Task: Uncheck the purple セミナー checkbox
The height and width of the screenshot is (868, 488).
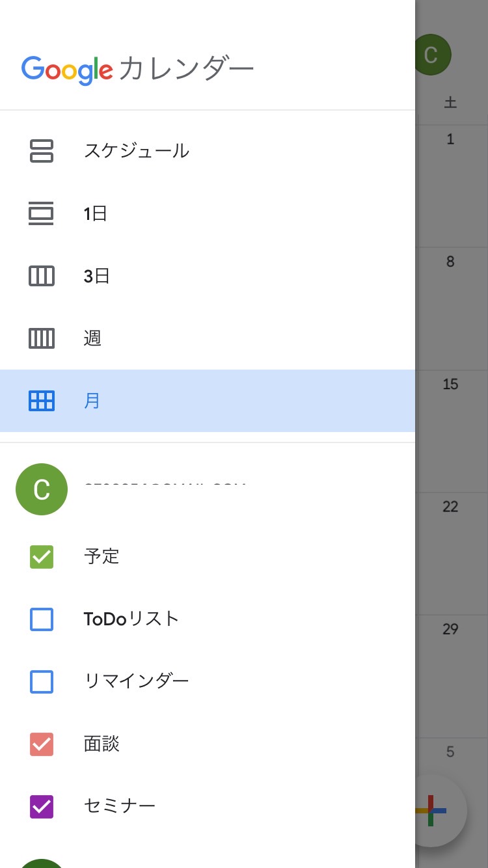Action: pos(42,807)
